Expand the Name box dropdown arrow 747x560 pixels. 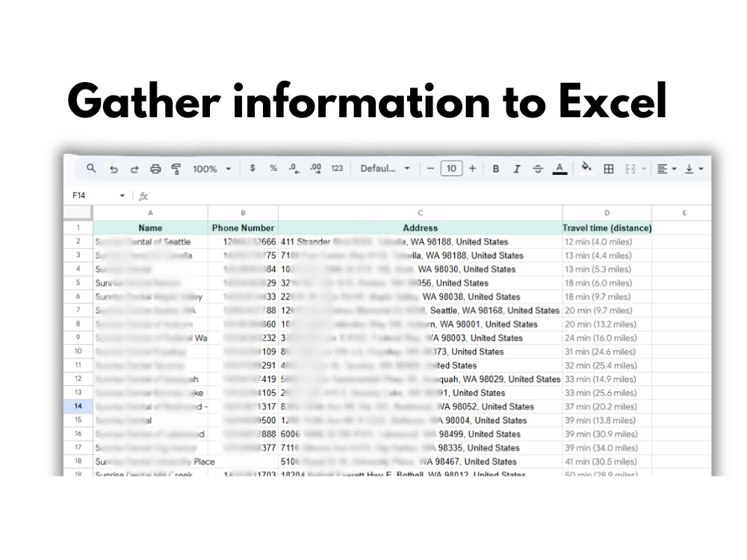123,195
